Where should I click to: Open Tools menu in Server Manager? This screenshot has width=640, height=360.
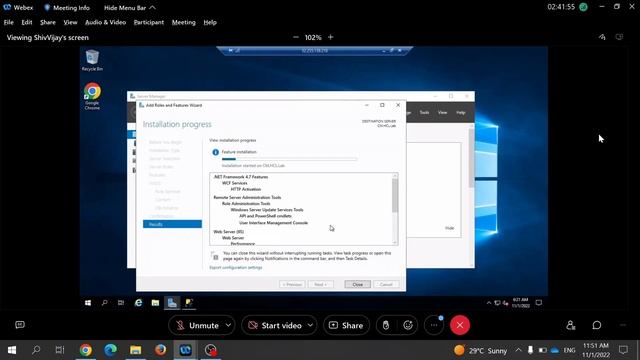tap(424, 112)
